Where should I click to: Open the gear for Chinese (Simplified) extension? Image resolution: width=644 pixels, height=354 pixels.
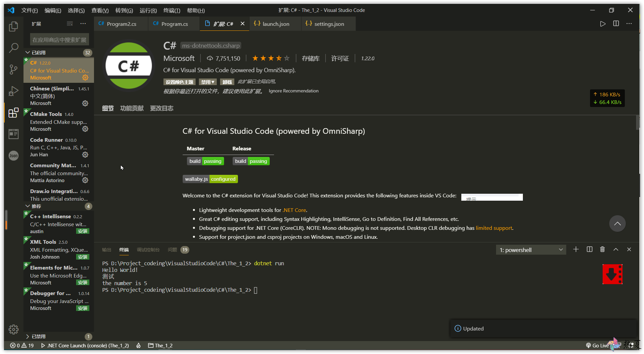(x=85, y=103)
